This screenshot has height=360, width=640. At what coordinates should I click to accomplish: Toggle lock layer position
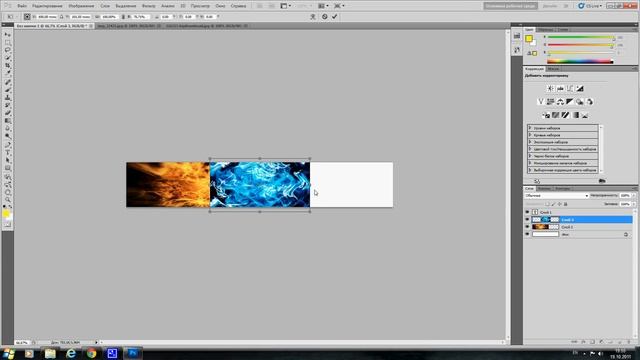point(560,204)
